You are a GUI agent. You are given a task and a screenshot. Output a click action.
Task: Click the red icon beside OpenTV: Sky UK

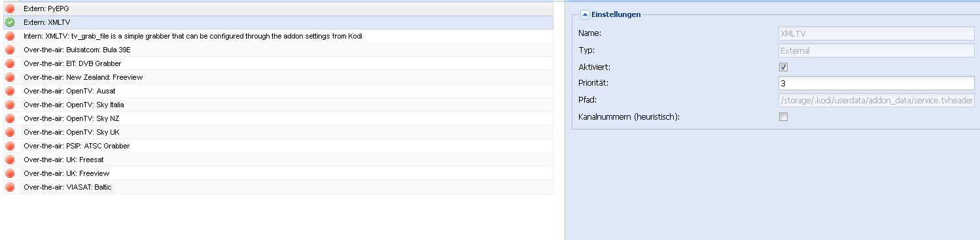coord(10,132)
